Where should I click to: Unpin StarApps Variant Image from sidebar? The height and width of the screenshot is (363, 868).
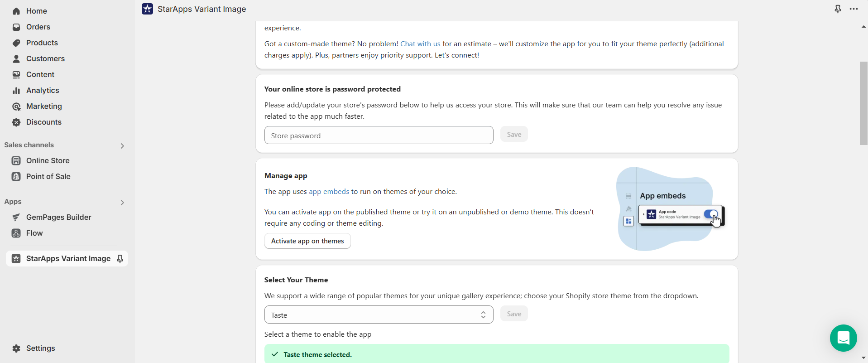pos(120,259)
